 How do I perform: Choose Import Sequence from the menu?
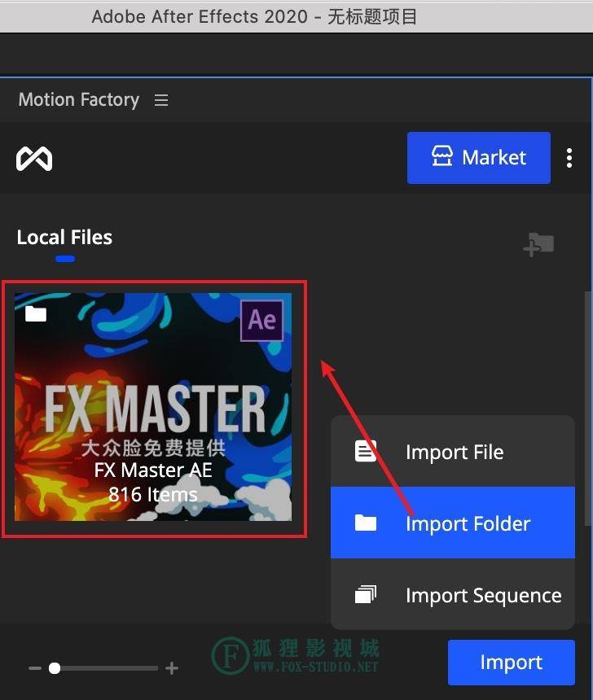point(453,595)
